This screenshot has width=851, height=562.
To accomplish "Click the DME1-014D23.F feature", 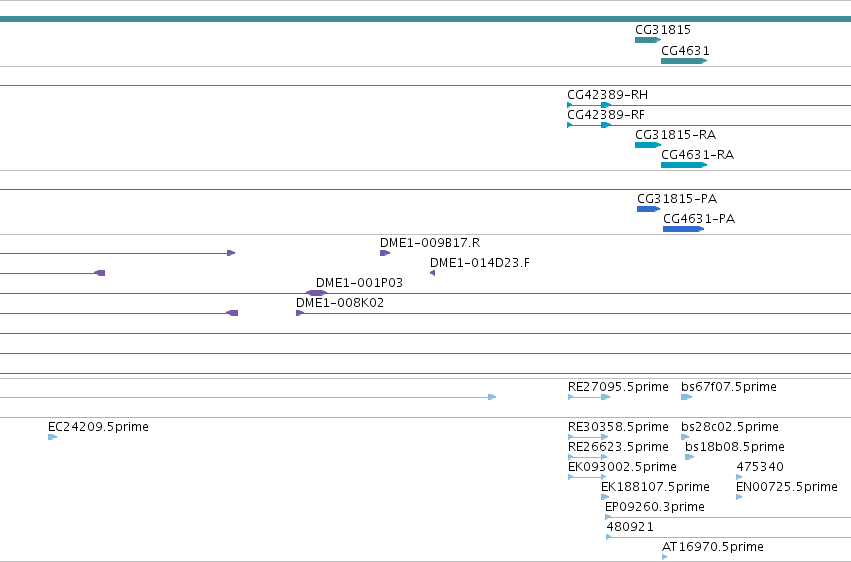I will tap(480, 263).
